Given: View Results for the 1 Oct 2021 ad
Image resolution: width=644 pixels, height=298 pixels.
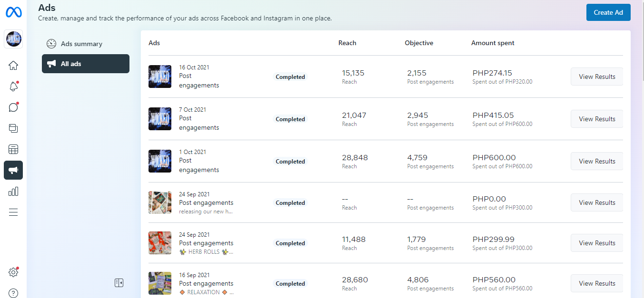Looking at the screenshot, I should tap(596, 161).
